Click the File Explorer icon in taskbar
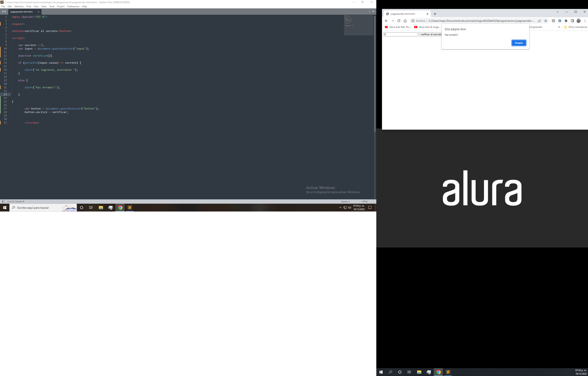This screenshot has width=588, height=376. tap(101, 208)
